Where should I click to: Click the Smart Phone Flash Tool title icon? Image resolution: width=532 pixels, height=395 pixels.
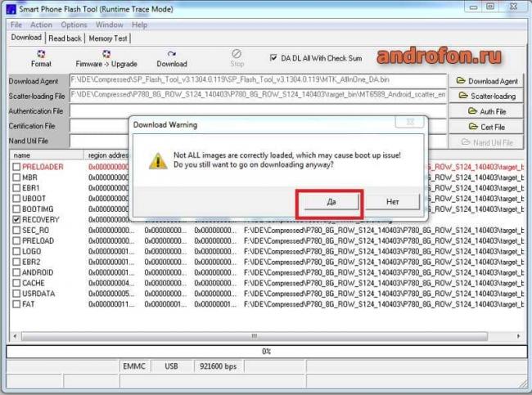[11, 9]
